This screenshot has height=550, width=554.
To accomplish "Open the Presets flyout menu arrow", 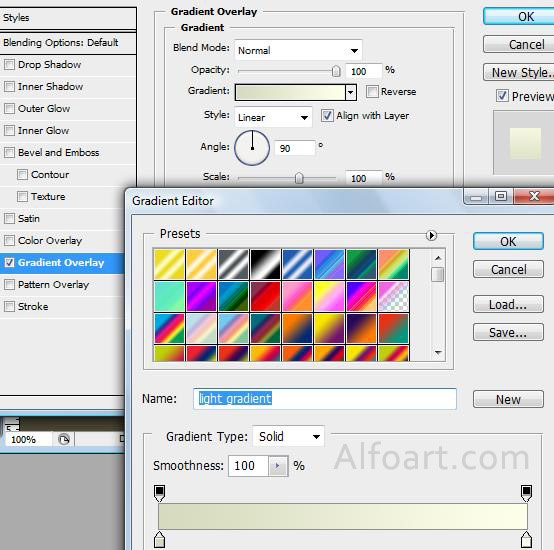I will (x=431, y=235).
